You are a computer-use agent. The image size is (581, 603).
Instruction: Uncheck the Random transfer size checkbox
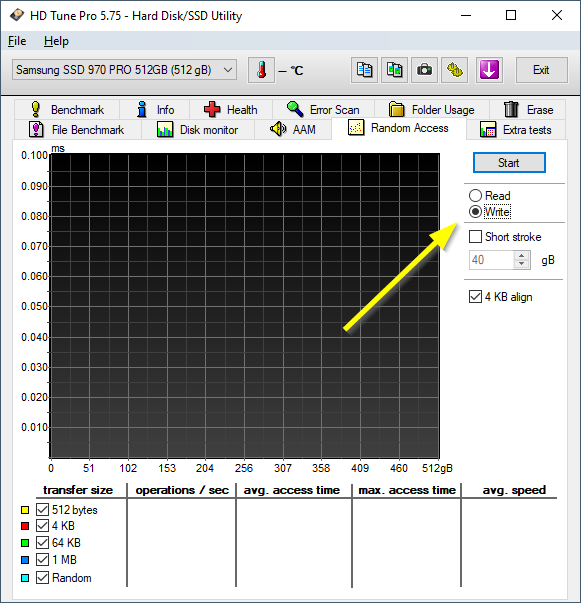point(42,578)
